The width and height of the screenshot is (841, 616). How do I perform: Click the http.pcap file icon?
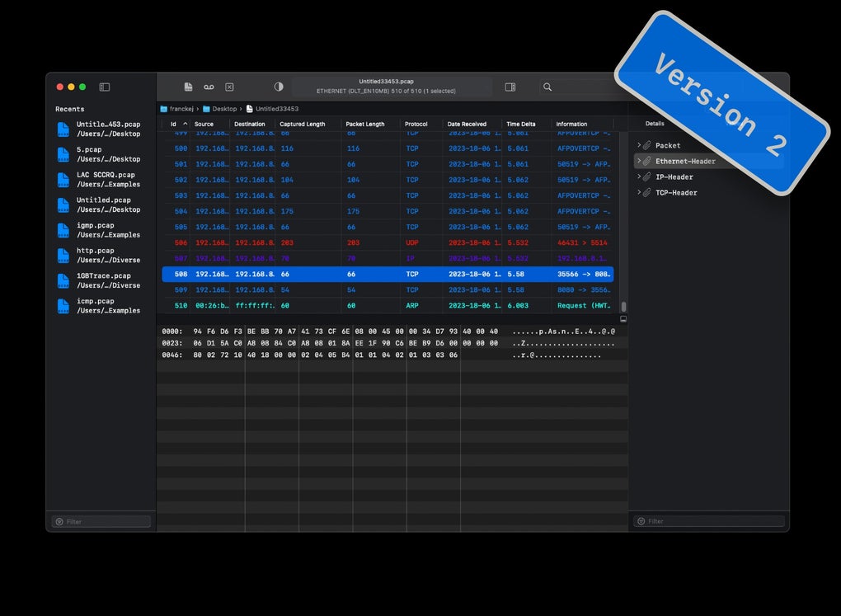(x=63, y=256)
